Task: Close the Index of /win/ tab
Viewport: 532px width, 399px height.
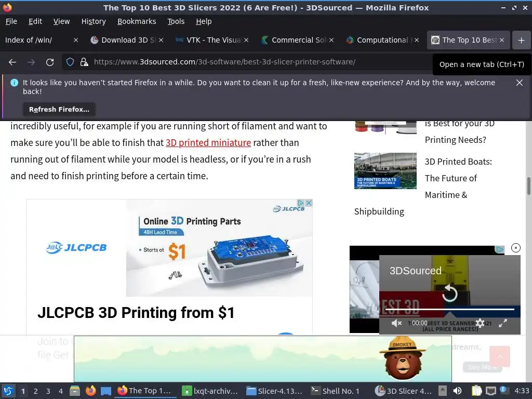Action: click(76, 40)
